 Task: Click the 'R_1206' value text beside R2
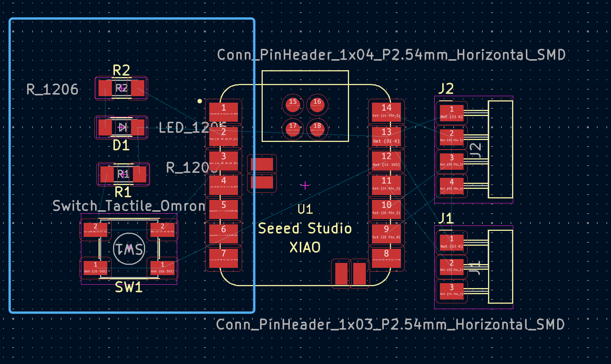52,90
